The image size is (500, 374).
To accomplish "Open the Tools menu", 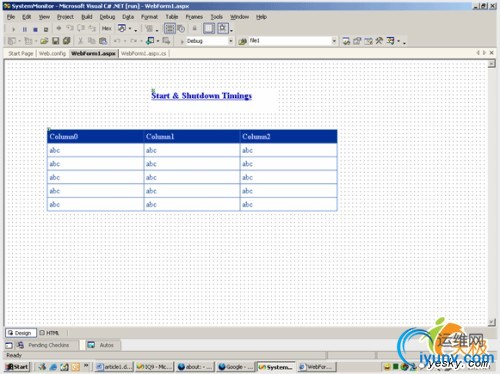I will [216, 17].
